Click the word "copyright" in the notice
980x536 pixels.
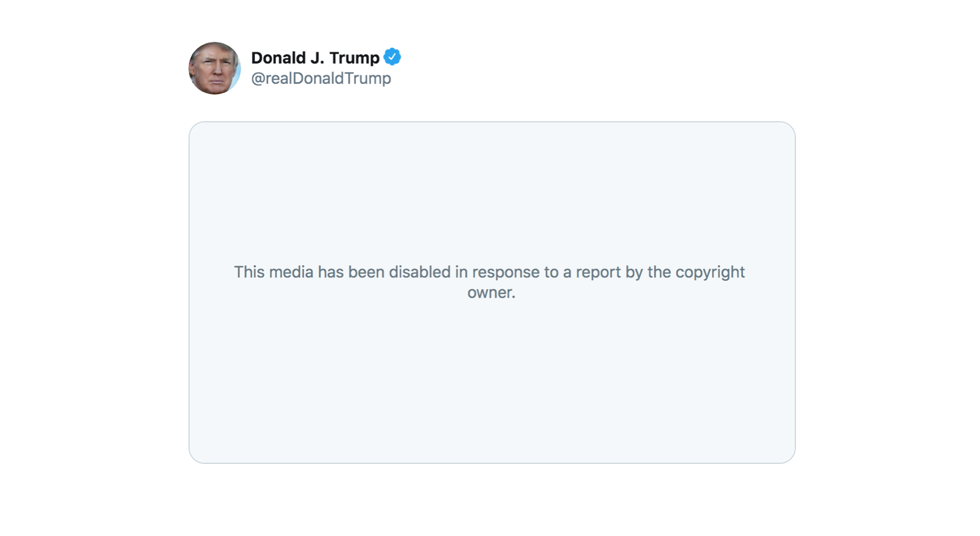click(710, 272)
